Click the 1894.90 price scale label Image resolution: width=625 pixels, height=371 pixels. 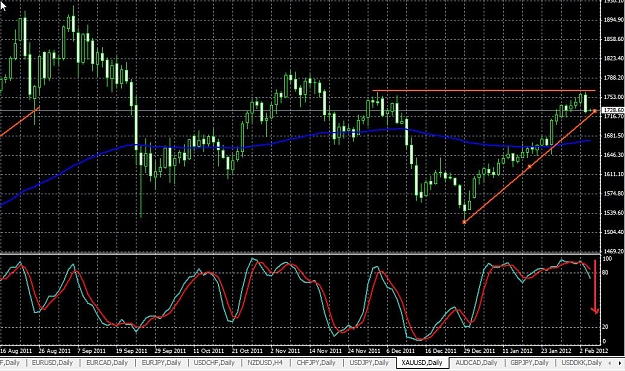pyautogui.click(x=613, y=20)
